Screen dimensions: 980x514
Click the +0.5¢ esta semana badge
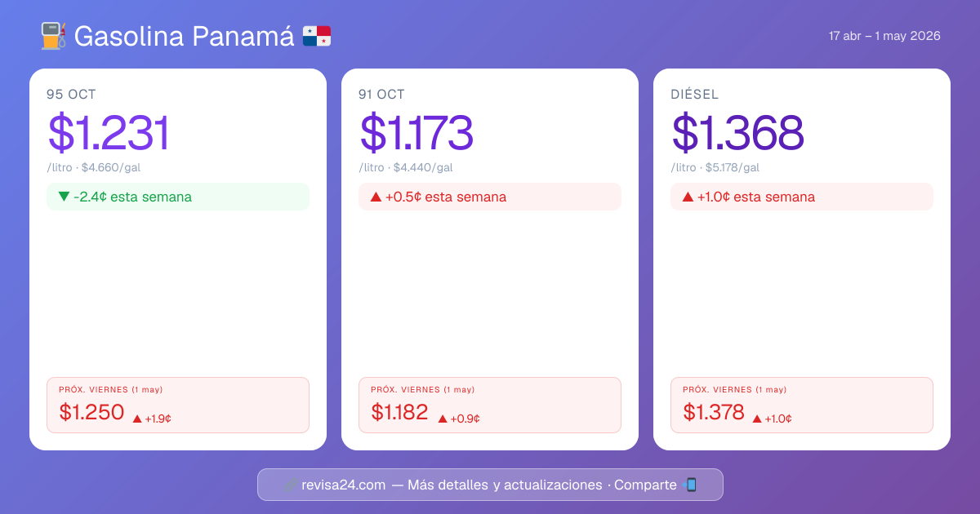coord(489,197)
